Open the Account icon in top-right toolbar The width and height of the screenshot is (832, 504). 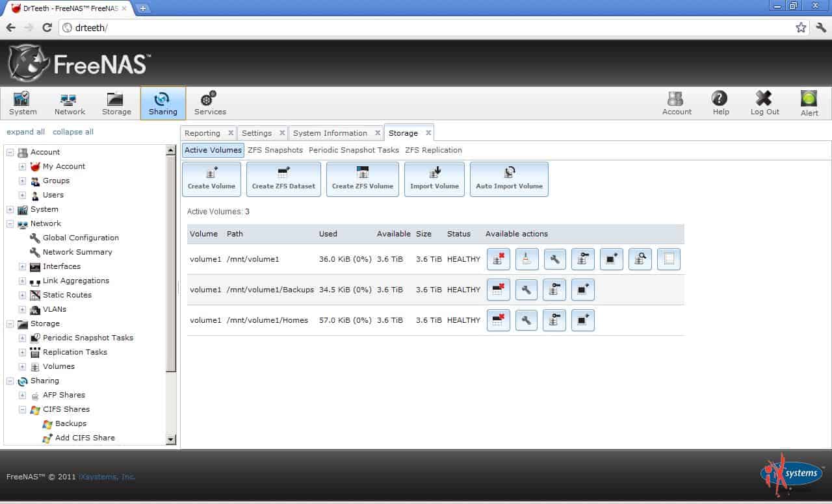point(677,103)
